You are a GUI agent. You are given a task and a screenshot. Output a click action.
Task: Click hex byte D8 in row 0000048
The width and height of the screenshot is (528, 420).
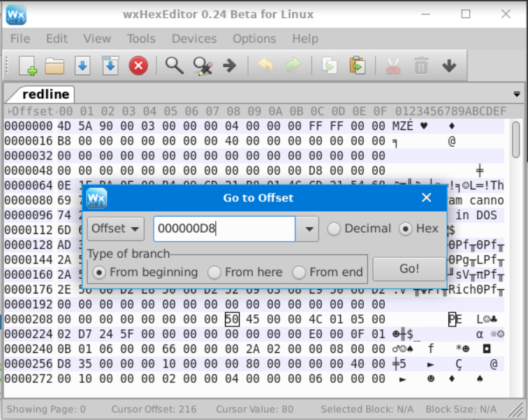coord(316,171)
